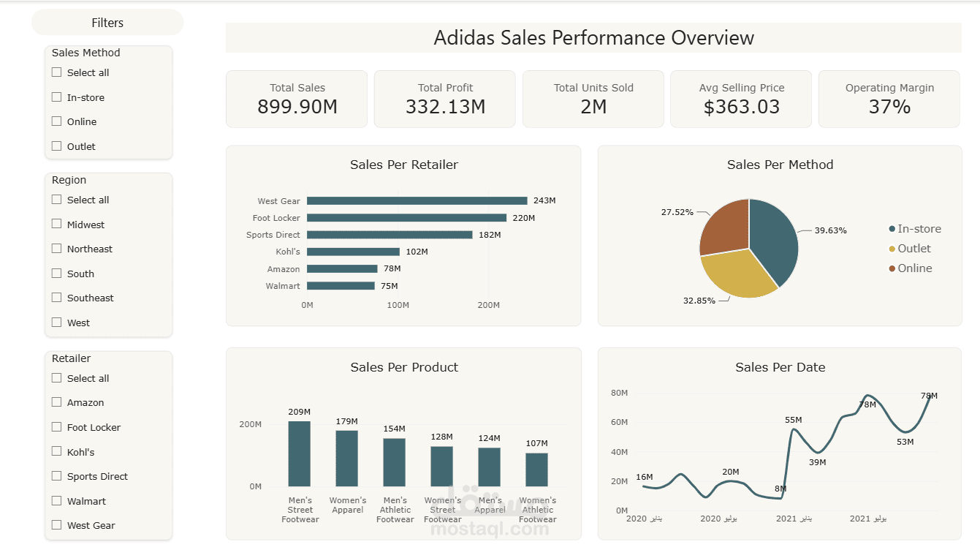Toggle the Outlet sales method checkbox
Image resolution: width=980 pixels, height=550 pixels.
(56, 146)
